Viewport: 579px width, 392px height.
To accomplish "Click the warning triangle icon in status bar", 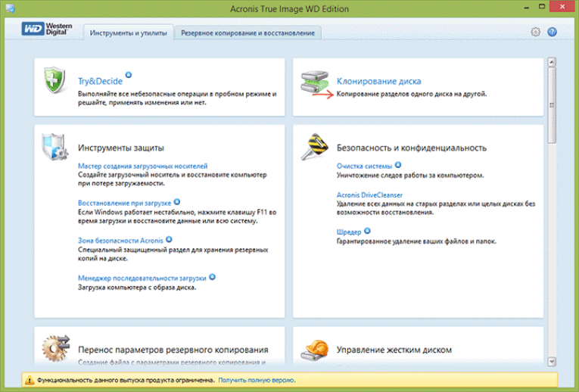I will tap(30, 380).
